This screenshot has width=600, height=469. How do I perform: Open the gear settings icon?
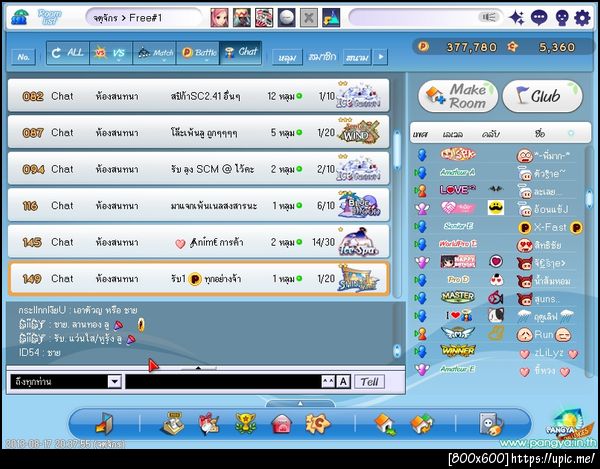coord(582,18)
